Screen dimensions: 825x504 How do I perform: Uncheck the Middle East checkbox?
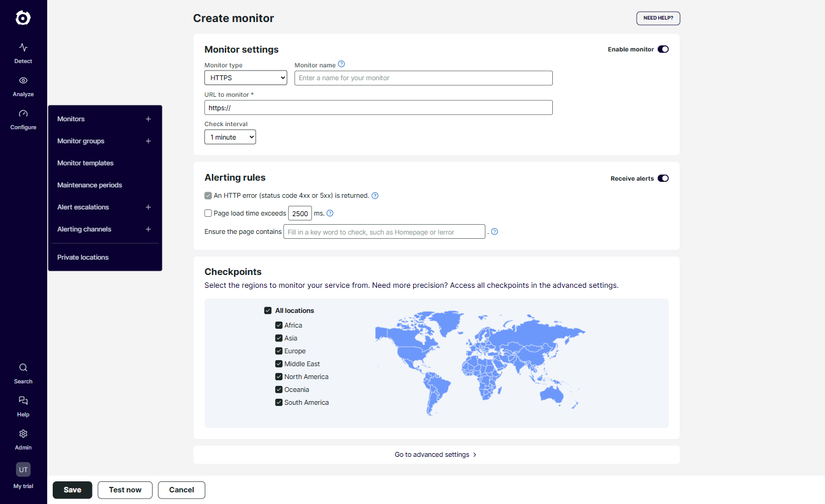point(279,364)
